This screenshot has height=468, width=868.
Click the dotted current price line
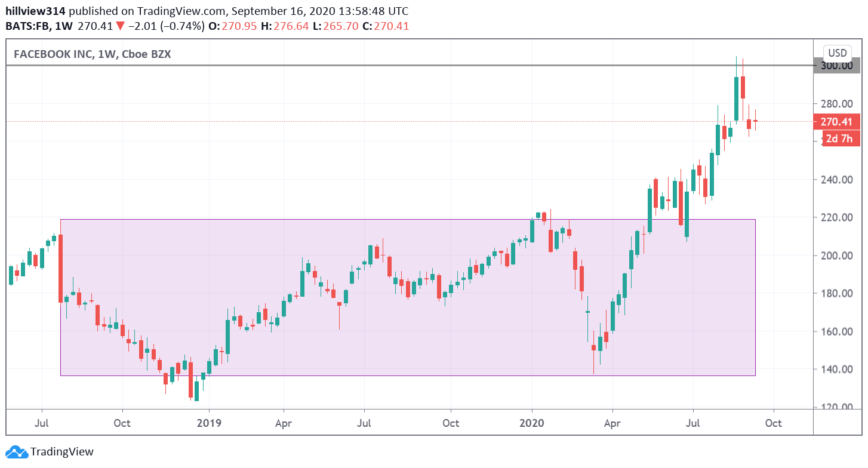418,121
